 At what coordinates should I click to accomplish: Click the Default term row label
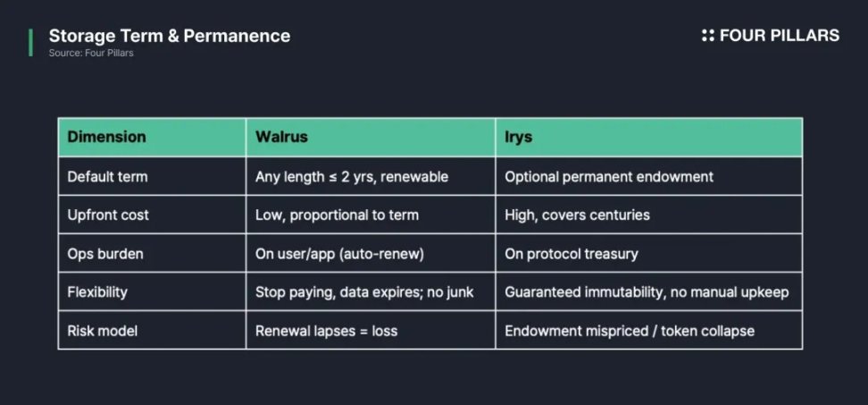(107, 177)
